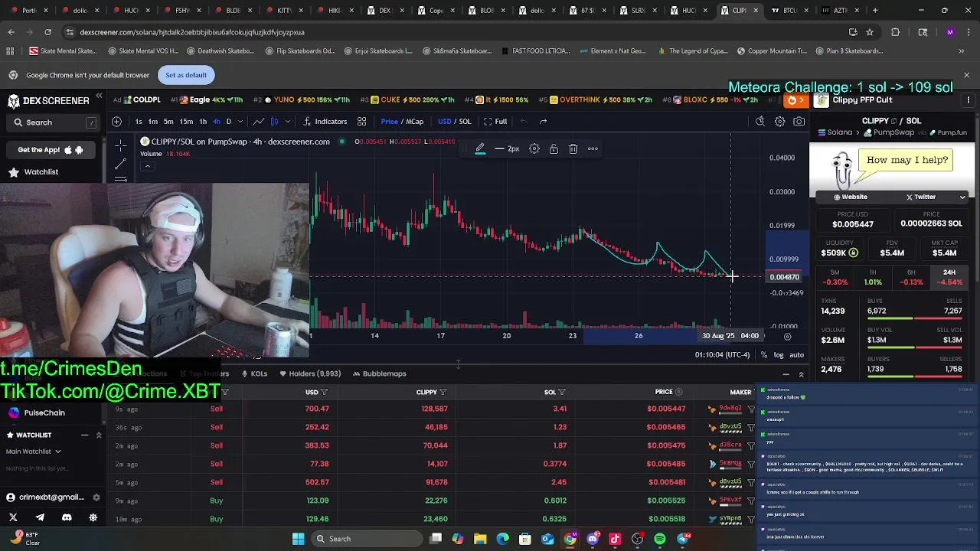Open the Indicators menu
The image size is (980, 551).
tap(325, 121)
